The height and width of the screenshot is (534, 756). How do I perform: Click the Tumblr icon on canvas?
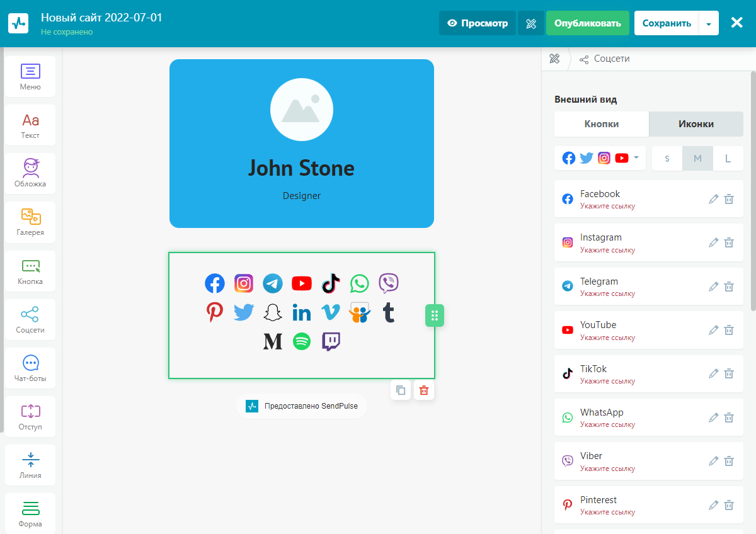coord(389,312)
